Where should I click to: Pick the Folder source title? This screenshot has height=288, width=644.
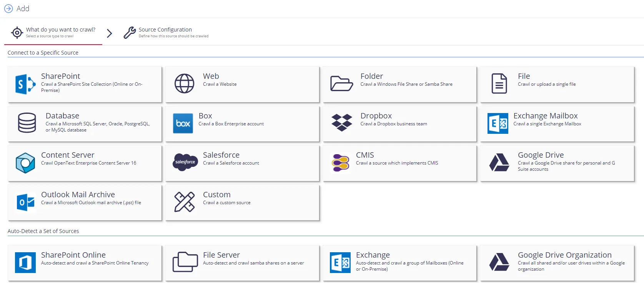click(x=372, y=76)
